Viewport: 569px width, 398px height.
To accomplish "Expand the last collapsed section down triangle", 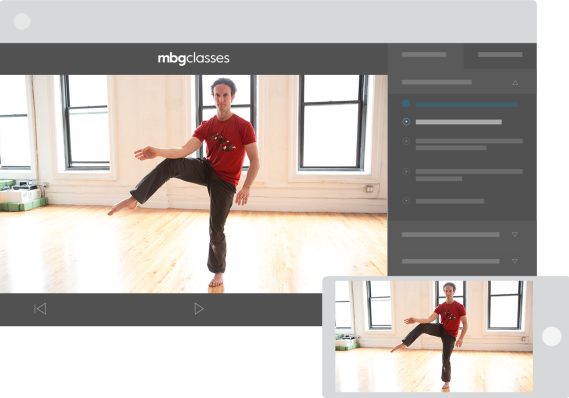I will click(x=515, y=261).
